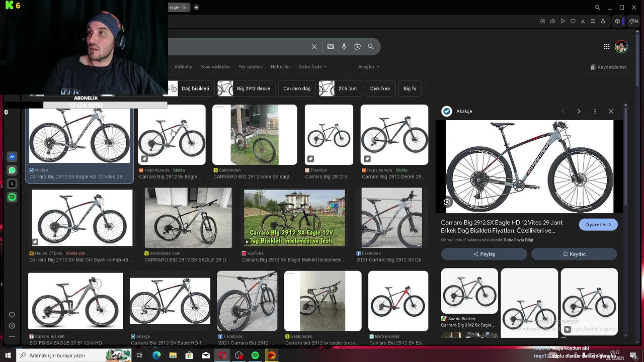This screenshot has height=362, width=644.
Task: Clear the Google search box text
Action: pyautogui.click(x=314, y=46)
